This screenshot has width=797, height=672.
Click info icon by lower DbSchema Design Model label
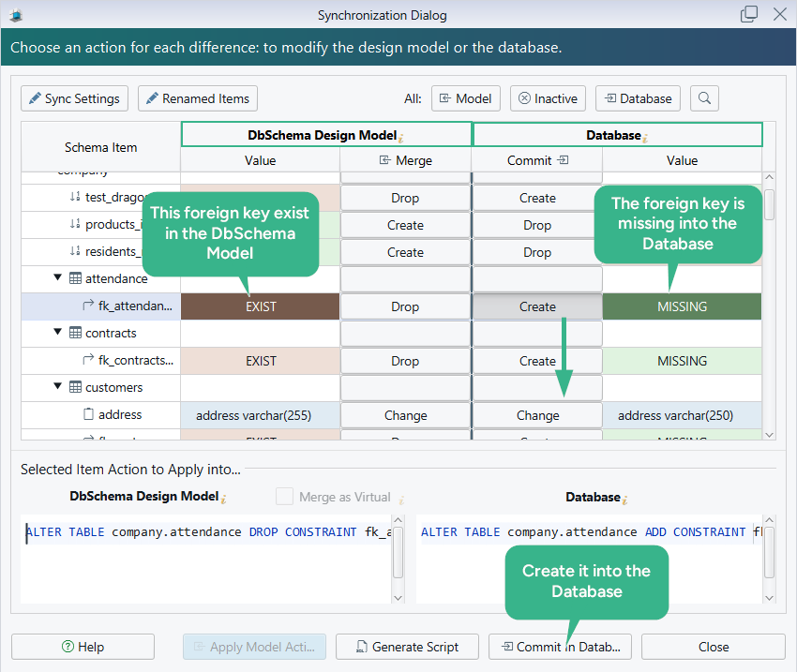pos(223,499)
